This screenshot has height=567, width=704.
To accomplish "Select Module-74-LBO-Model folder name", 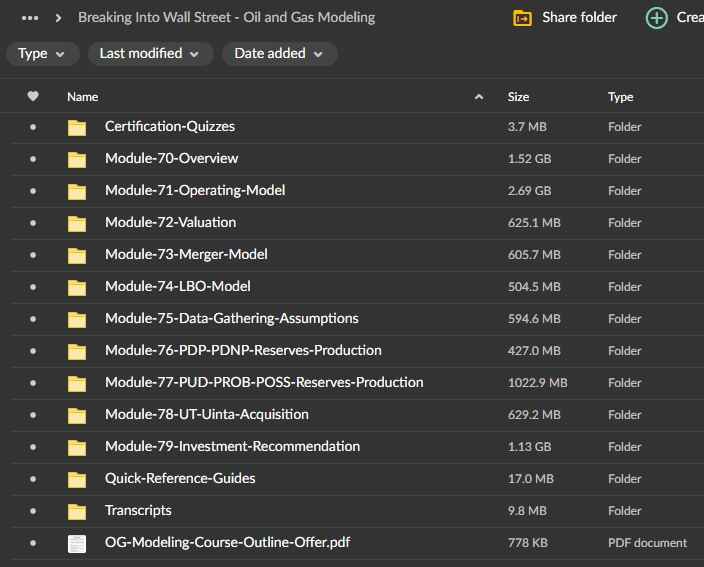I will pos(178,286).
